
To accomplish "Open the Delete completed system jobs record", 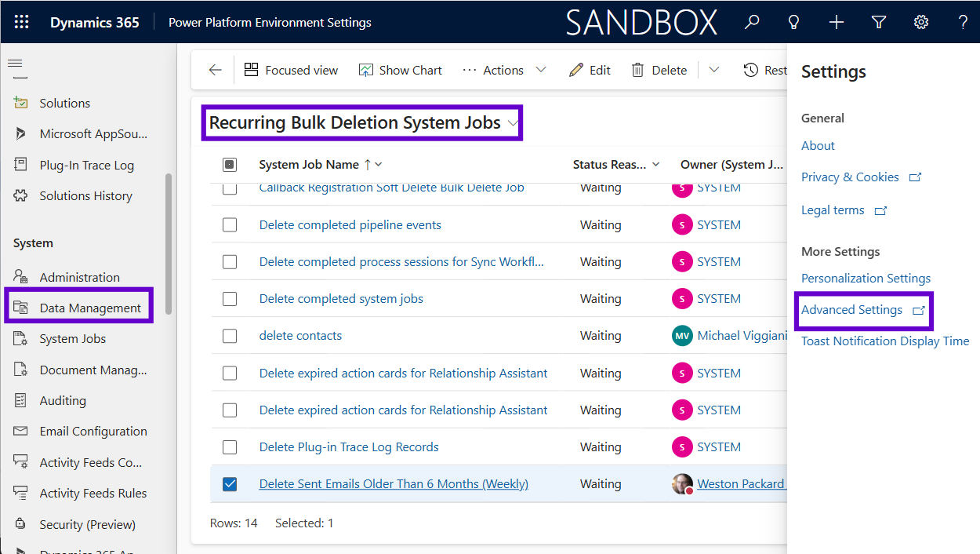I will (x=341, y=298).
